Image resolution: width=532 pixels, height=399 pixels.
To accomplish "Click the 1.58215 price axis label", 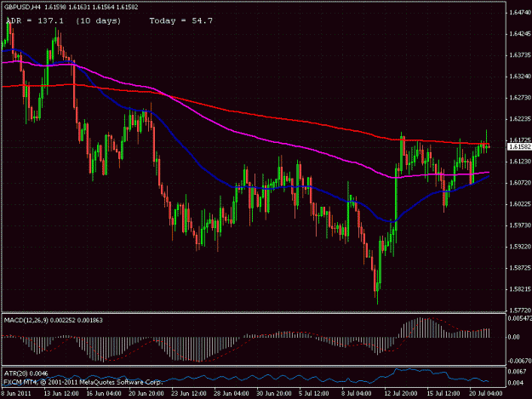I will point(520,289).
